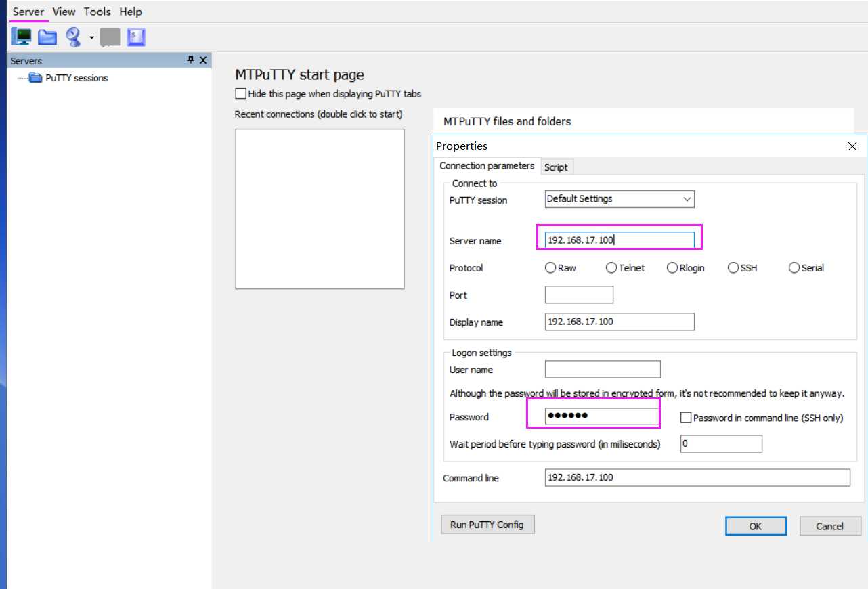Open the Tools menu

[x=97, y=12]
